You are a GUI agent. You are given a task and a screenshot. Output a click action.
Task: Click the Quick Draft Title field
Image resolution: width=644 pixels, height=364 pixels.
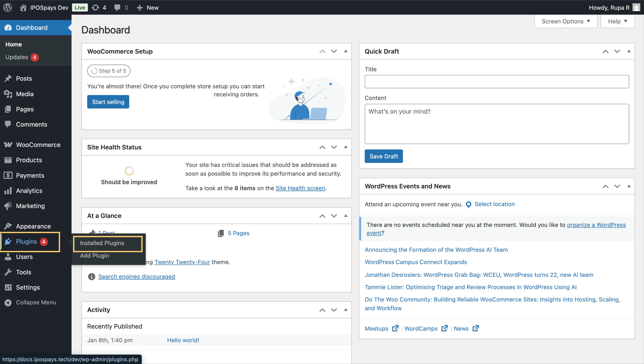pyautogui.click(x=496, y=82)
